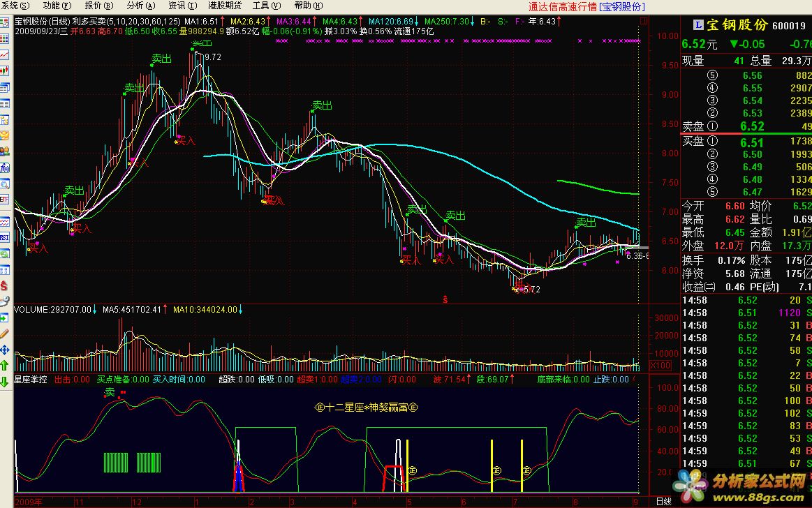Click the green arrow window icon
812x508 pixels.
(4, 317)
